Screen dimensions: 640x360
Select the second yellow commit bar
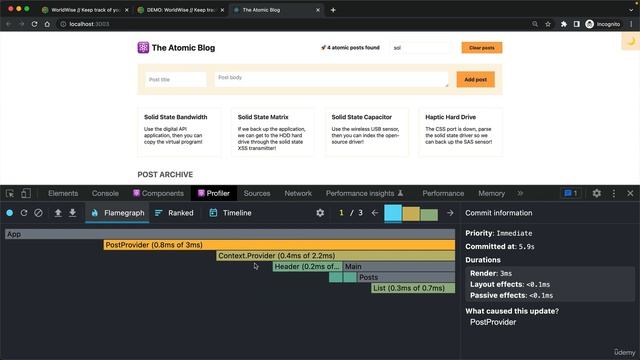[x=411, y=214]
